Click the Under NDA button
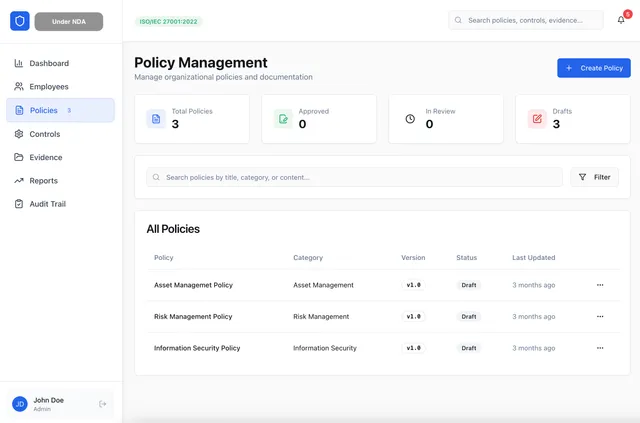This screenshot has height=423, width=640. (69, 22)
